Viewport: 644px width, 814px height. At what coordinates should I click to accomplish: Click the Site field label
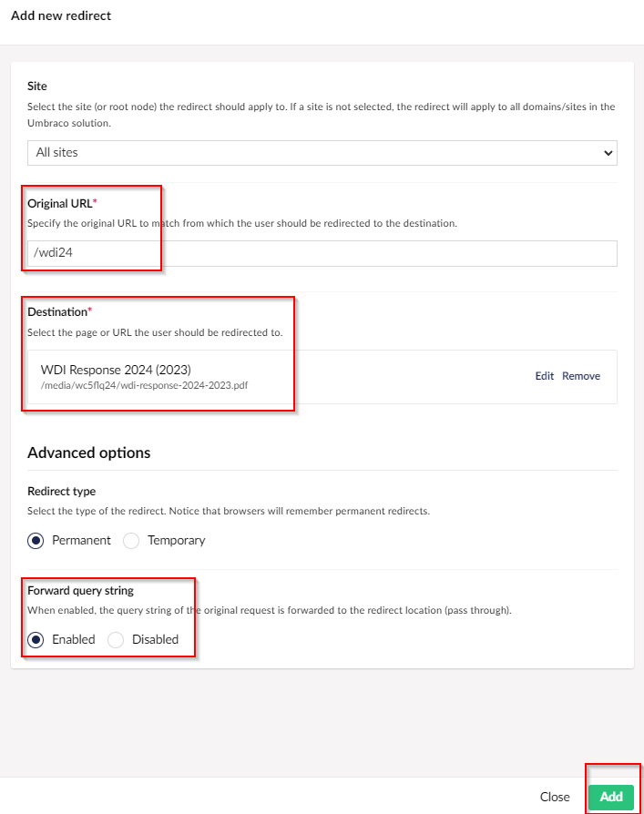(36, 86)
